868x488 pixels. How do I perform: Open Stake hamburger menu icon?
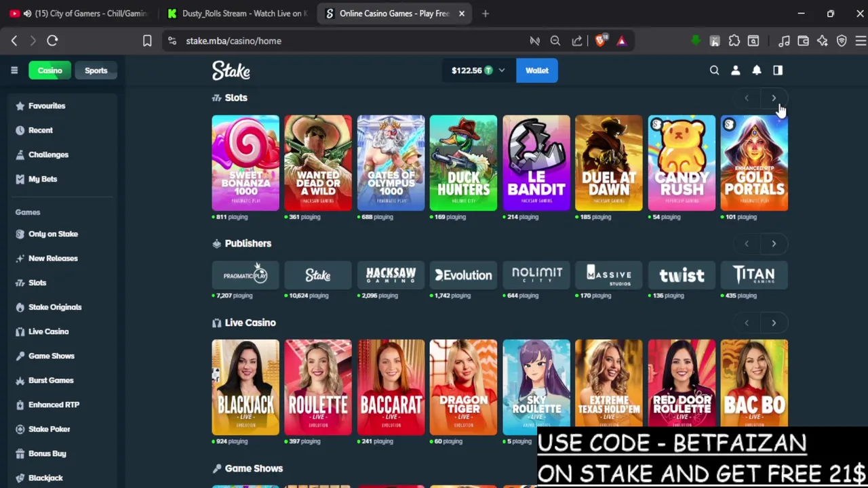(14, 70)
